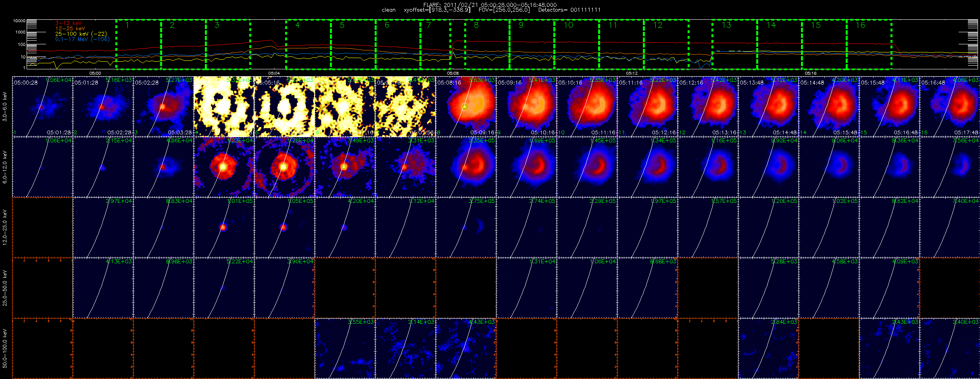The width and height of the screenshot is (980, 379).
Task: Select narrow time interval box 7
Action: (x=436, y=44)
